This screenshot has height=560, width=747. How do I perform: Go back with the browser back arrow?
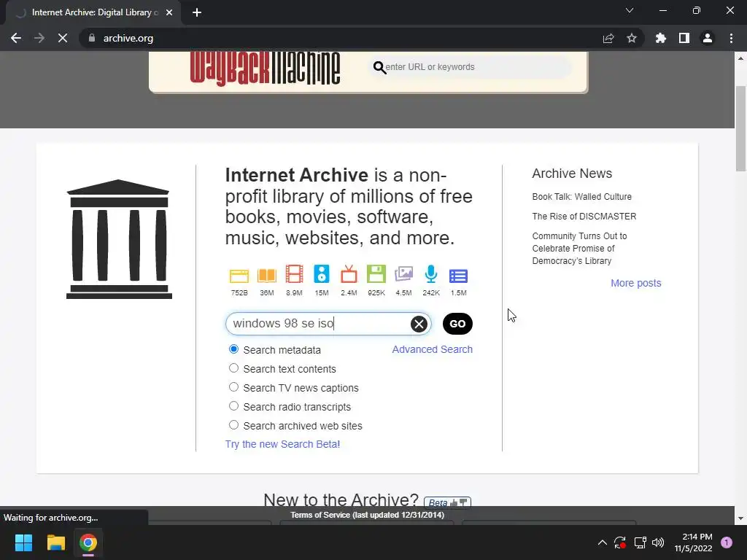(x=16, y=38)
